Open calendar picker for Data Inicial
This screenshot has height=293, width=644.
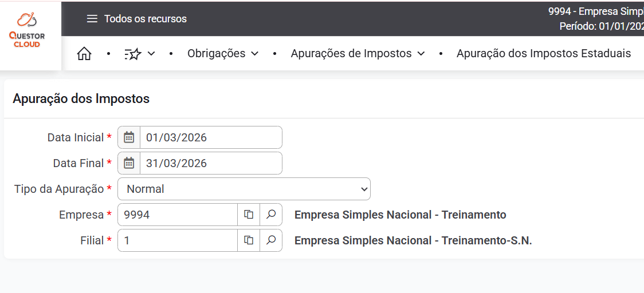[129, 137]
